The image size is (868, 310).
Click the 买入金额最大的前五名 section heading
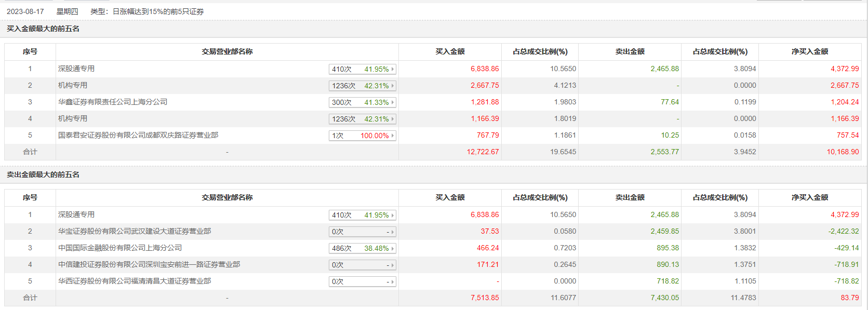pyautogui.click(x=43, y=29)
